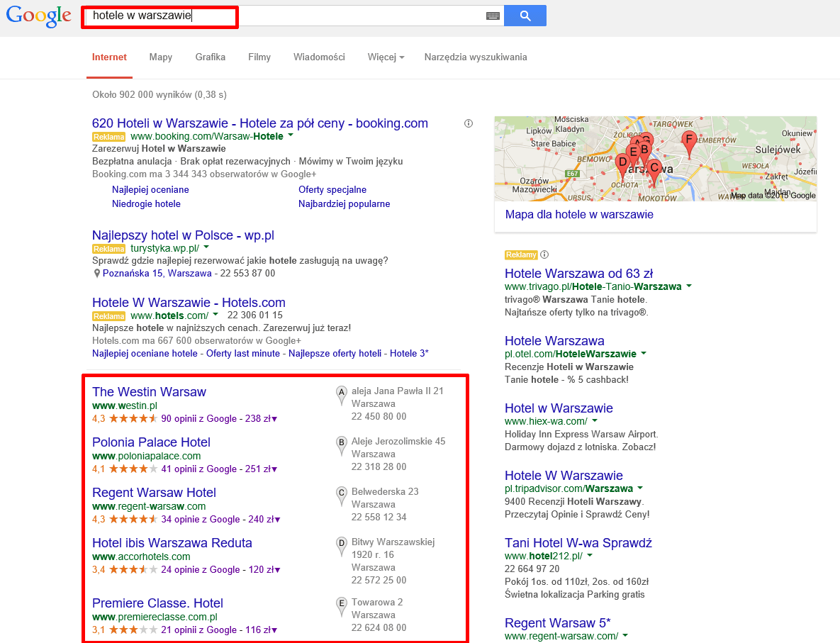Expand the hiex-wa.com ad URL dropdown arrow

tap(595, 420)
